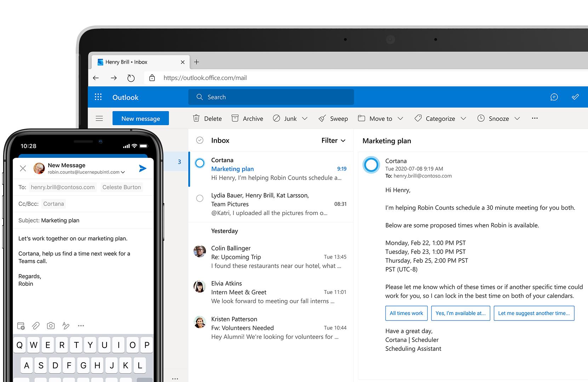
Task: Send the new message on the phone
Action: coord(143,168)
